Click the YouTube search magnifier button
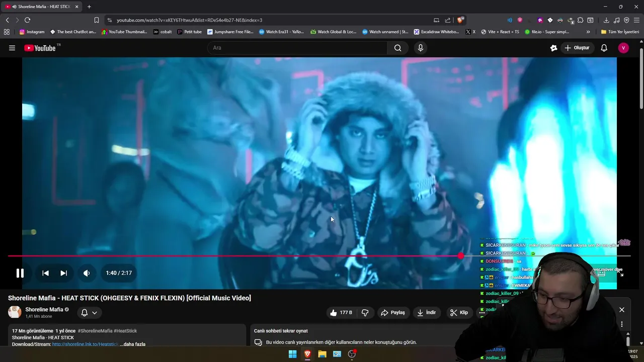The width and height of the screenshot is (644, 362). click(397, 48)
